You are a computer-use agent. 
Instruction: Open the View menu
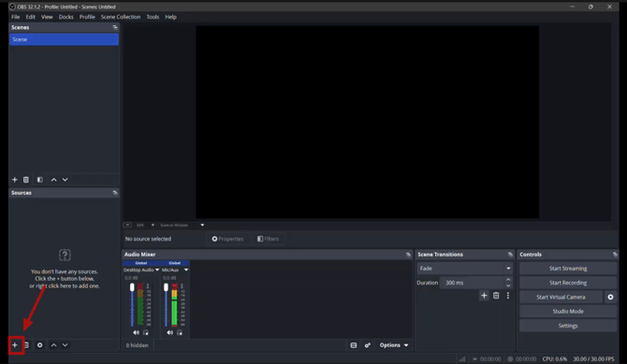(47, 17)
